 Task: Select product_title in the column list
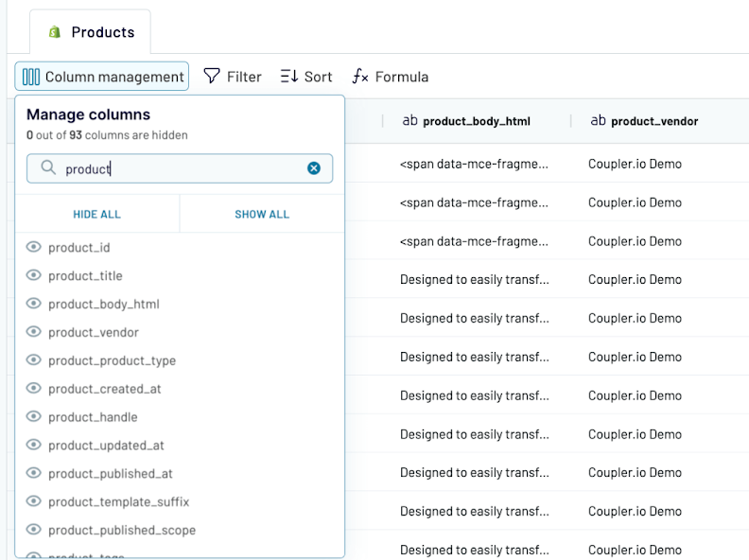[x=85, y=275]
